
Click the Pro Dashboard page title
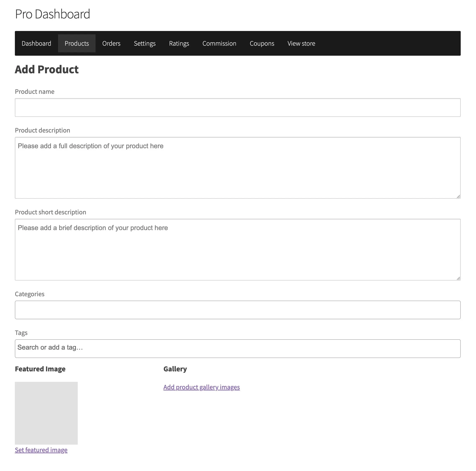click(52, 14)
